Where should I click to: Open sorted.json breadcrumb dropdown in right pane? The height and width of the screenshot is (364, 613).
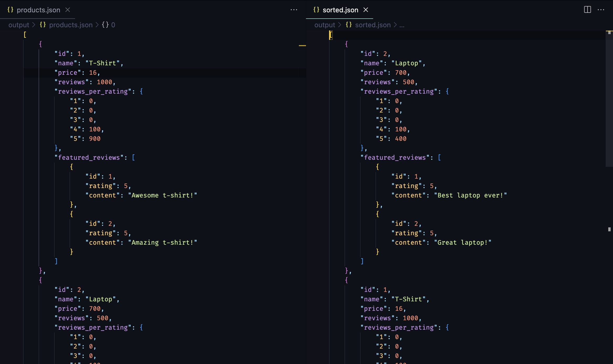coord(373,25)
